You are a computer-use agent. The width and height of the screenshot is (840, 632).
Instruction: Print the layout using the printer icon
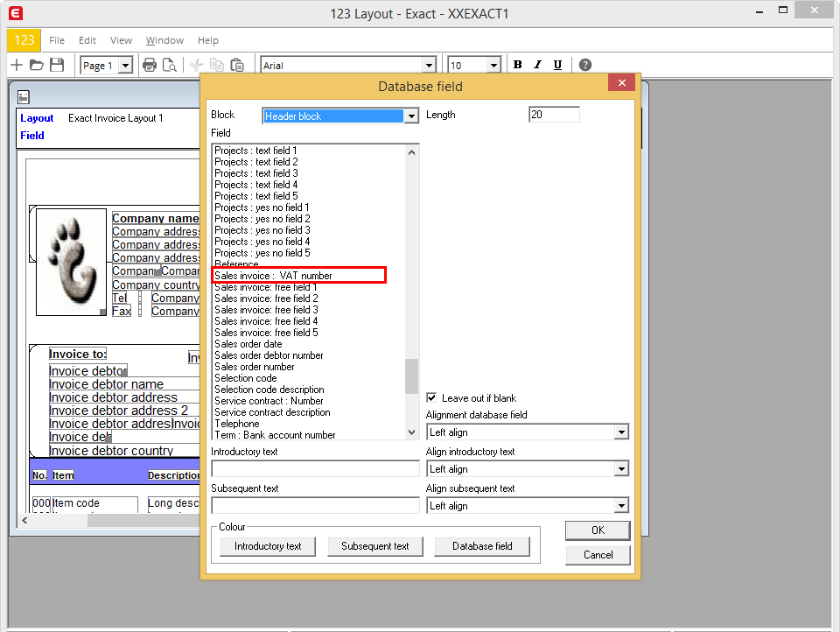point(150,65)
